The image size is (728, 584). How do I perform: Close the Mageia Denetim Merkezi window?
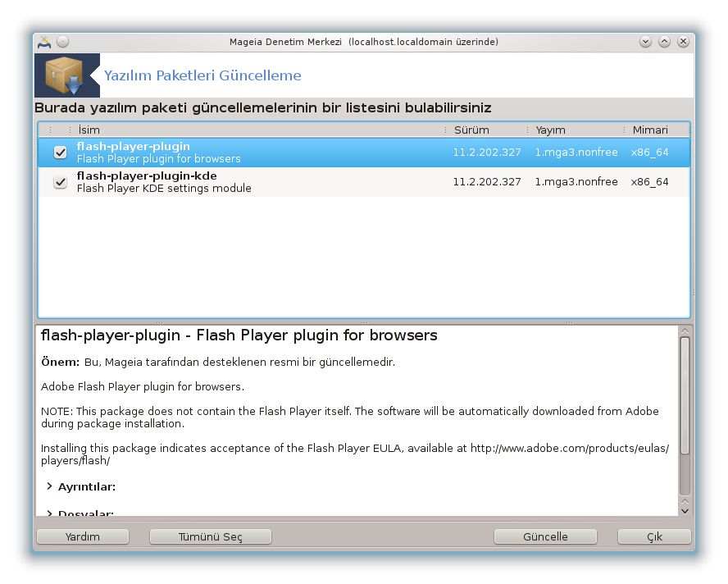[683, 42]
